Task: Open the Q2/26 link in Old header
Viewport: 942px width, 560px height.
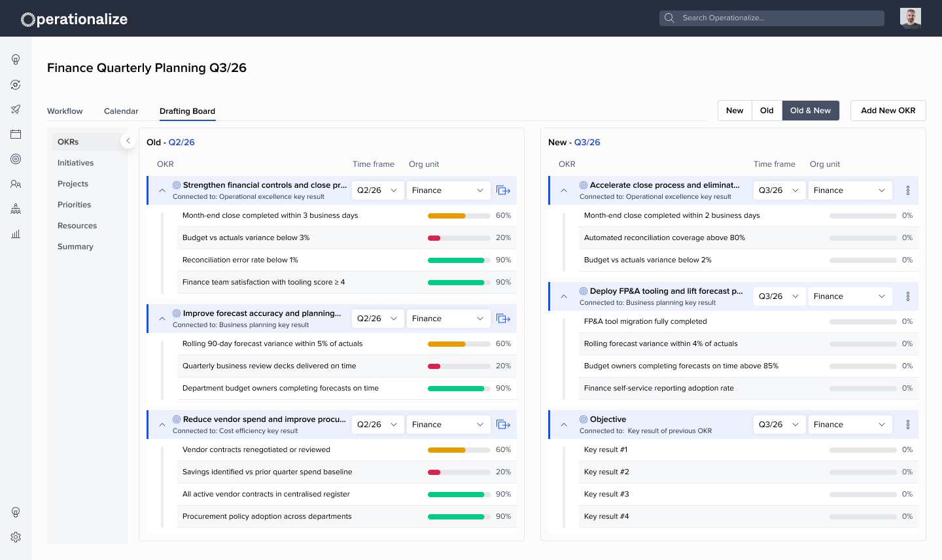Action: click(182, 142)
